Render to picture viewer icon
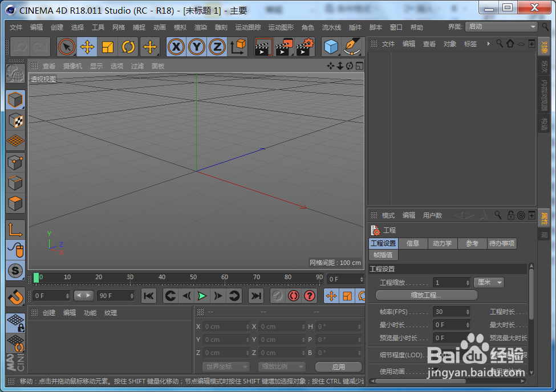 pyautogui.click(x=284, y=47)
